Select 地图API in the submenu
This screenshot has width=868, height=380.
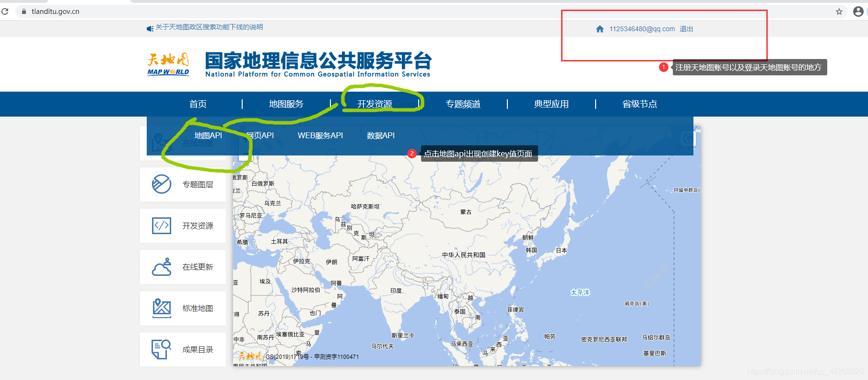[208, 136]
